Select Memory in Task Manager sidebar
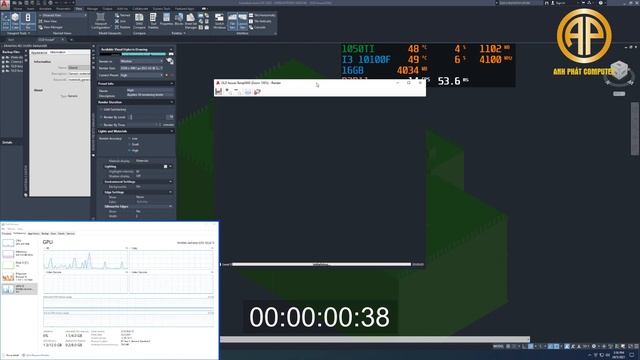The image size is (640, 360). coord(19,254)
